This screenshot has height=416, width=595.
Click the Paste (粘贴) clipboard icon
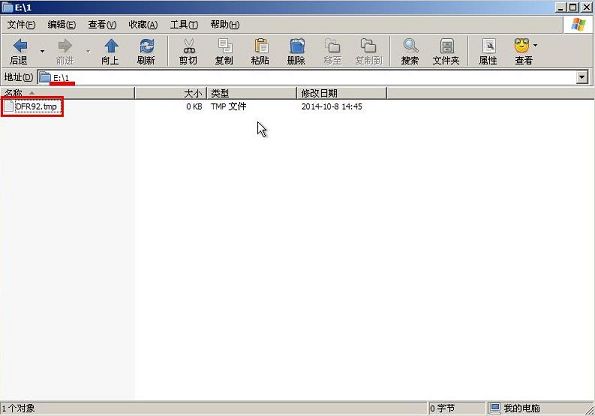261,46
